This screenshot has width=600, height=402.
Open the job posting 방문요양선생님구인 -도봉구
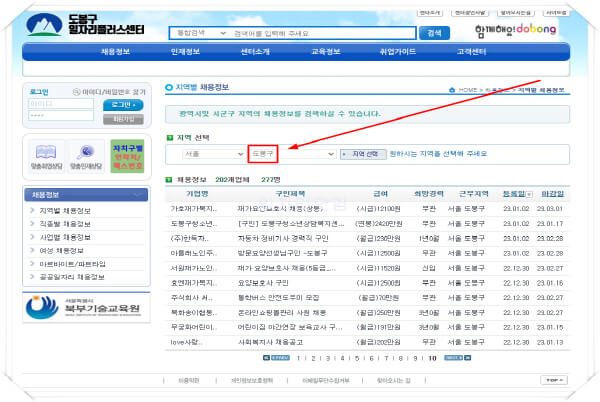(282, 253)
